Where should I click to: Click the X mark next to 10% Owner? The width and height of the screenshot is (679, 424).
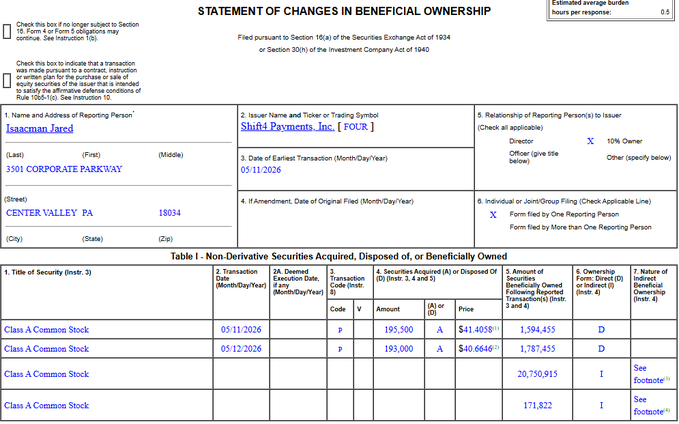[x=590, y=141]
